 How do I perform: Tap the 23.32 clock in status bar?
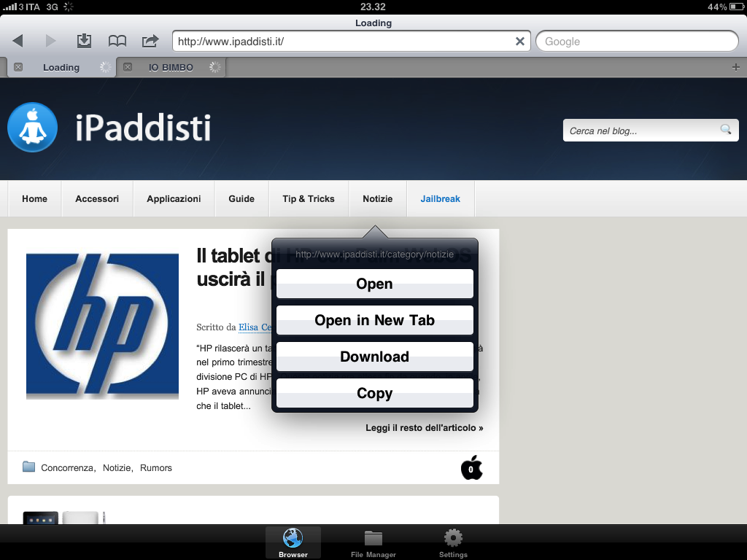(373, 7)
